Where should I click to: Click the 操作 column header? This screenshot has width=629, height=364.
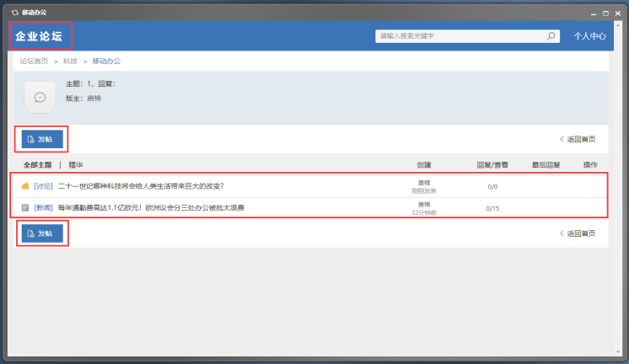point(590,165)
